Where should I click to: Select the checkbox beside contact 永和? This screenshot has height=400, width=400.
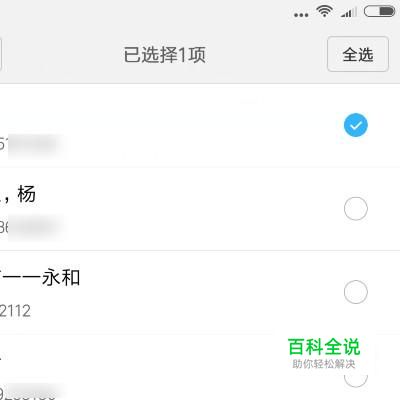click(x=356, y=292)
